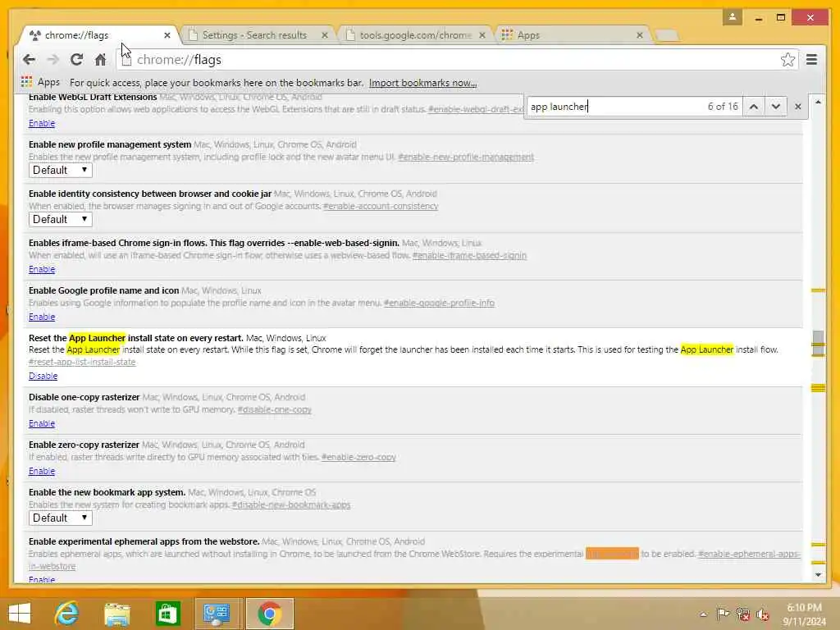This screenshot has height=630, width=840.
Task: Close the Settings - Search results tab
Action: (325, 35)
